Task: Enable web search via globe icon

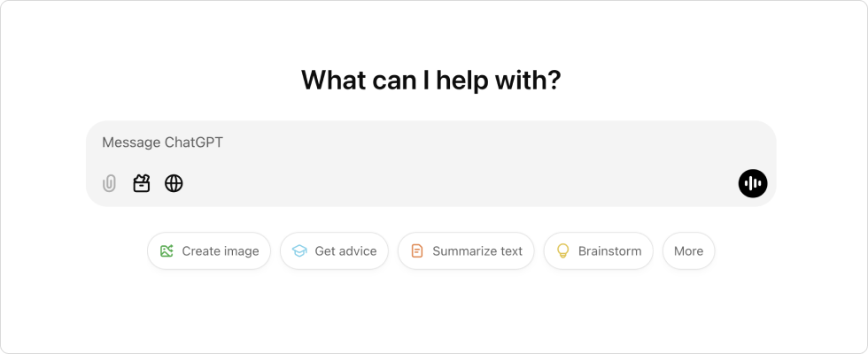Action: pyautogui.click(x=174, y=183)
